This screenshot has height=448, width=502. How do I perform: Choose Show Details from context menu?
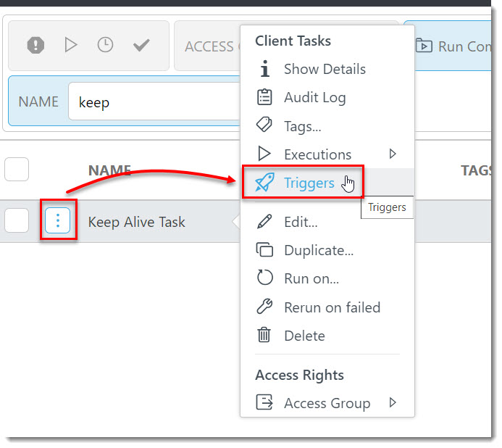pyautogui.click(x=327, y=69)
